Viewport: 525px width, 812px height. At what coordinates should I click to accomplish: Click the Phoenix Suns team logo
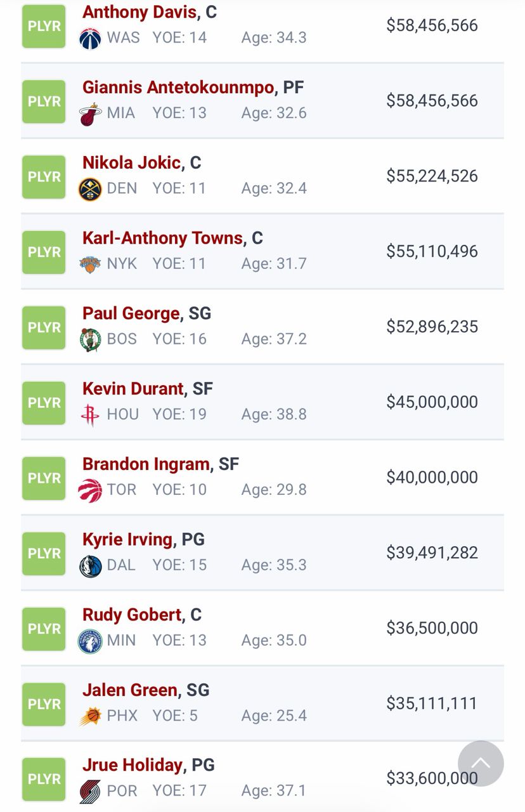90,716
